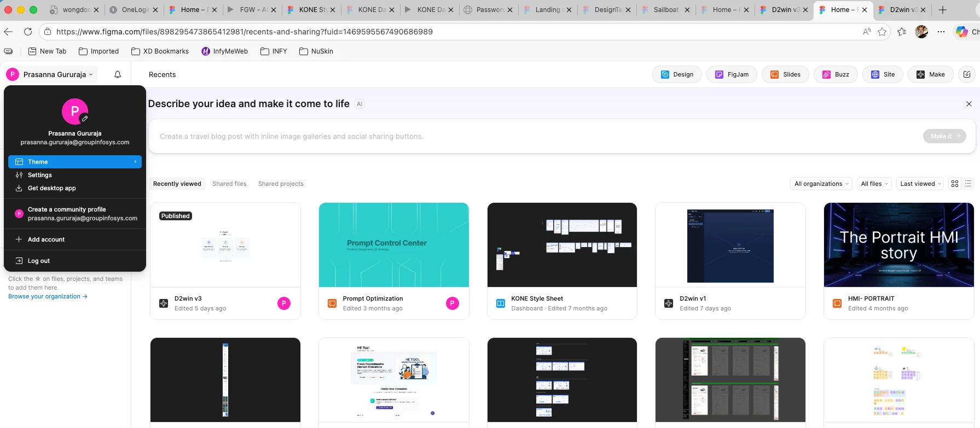Dismiss the AI prompt banner

click(969, 104)
